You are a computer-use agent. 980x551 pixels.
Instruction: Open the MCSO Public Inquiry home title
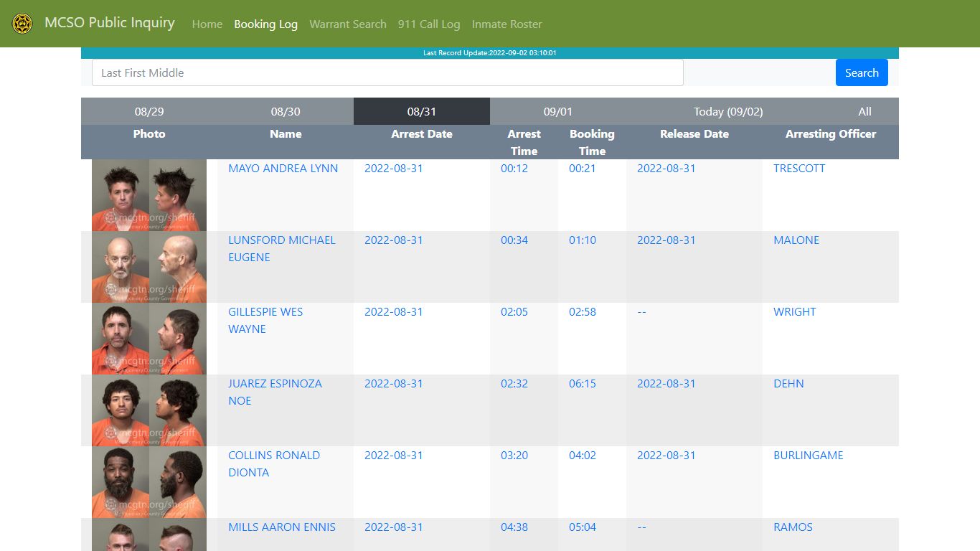click(x=109, y=23)
